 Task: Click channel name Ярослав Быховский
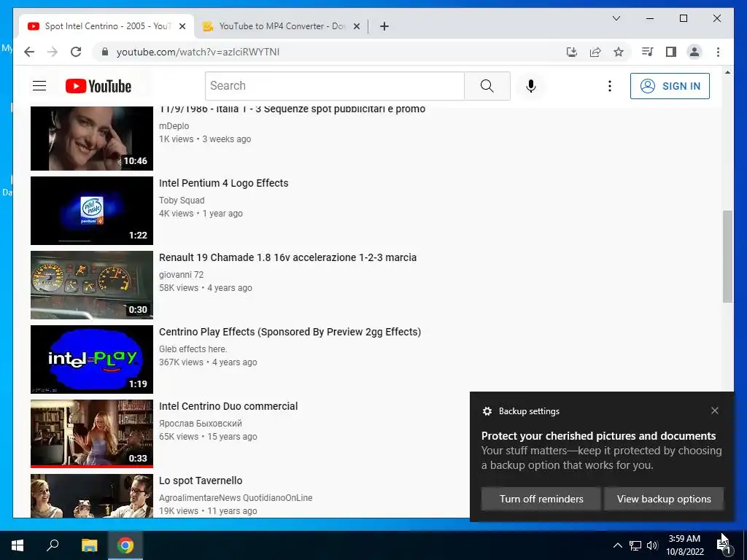pyautogui.click(x=201, y=424)
